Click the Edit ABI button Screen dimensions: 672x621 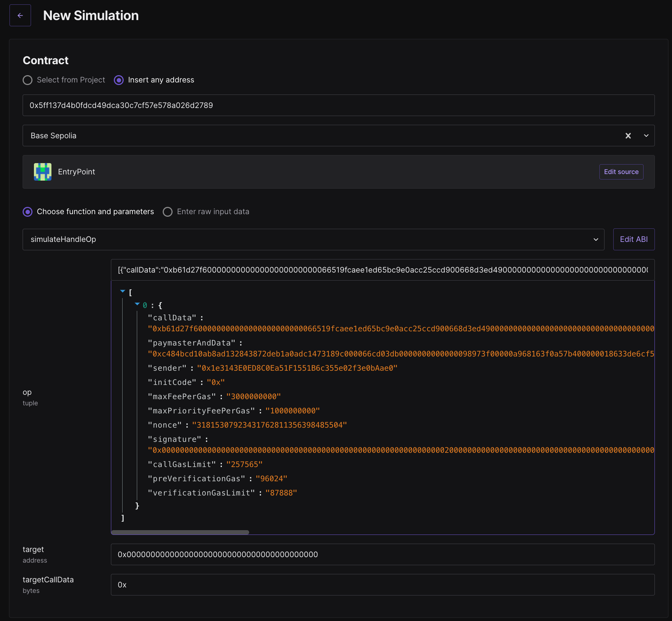pos(634,239)
